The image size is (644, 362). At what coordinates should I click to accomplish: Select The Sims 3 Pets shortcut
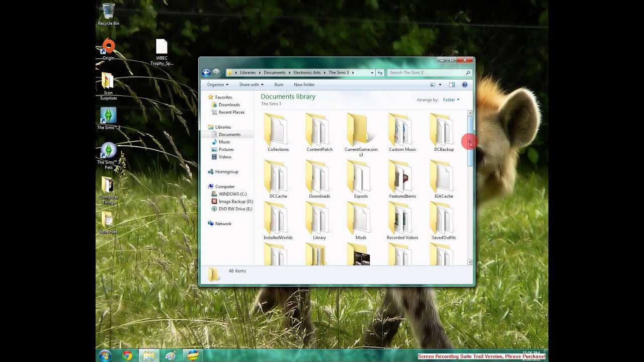tap(108, 156)
